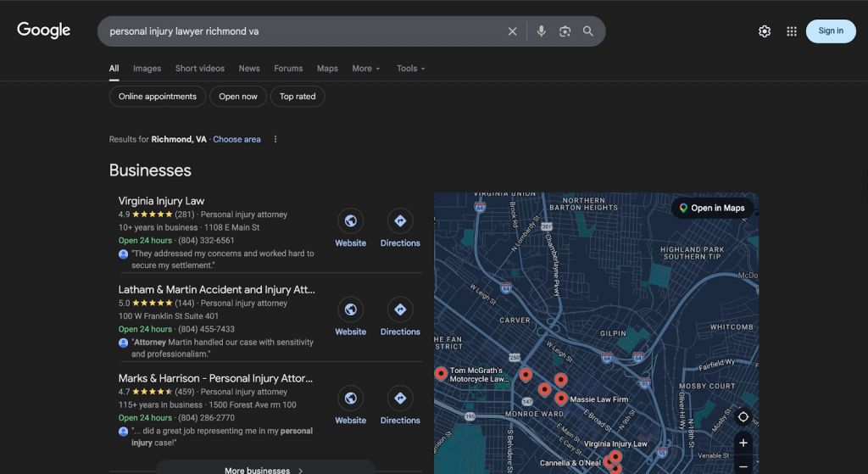Open the Google apps grid icon

[x=792, y=31]
